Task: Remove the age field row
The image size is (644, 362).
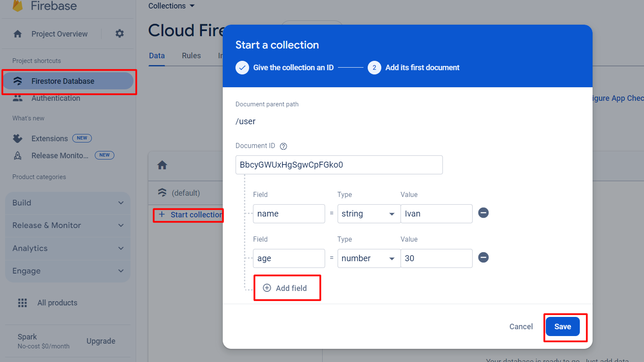Action: 483,257
